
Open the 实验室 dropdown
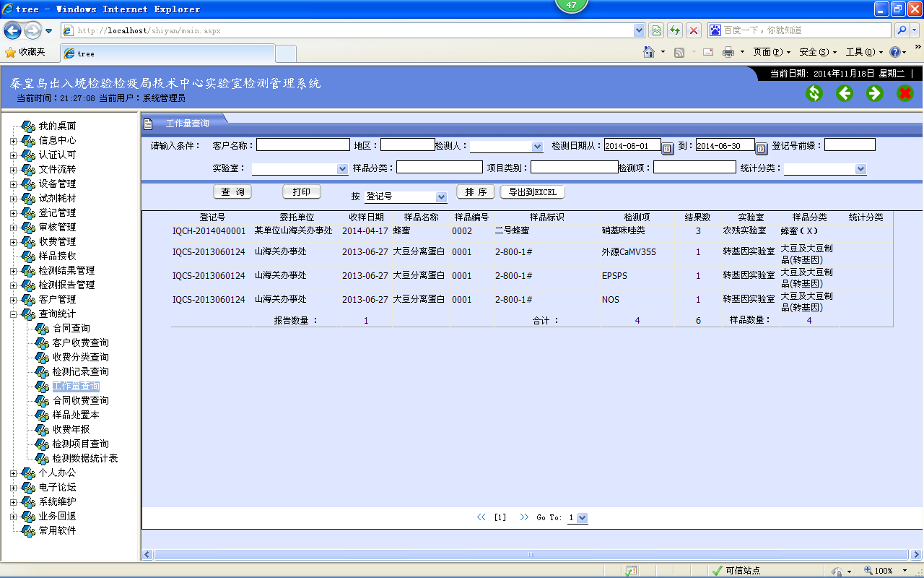point(342,169)
